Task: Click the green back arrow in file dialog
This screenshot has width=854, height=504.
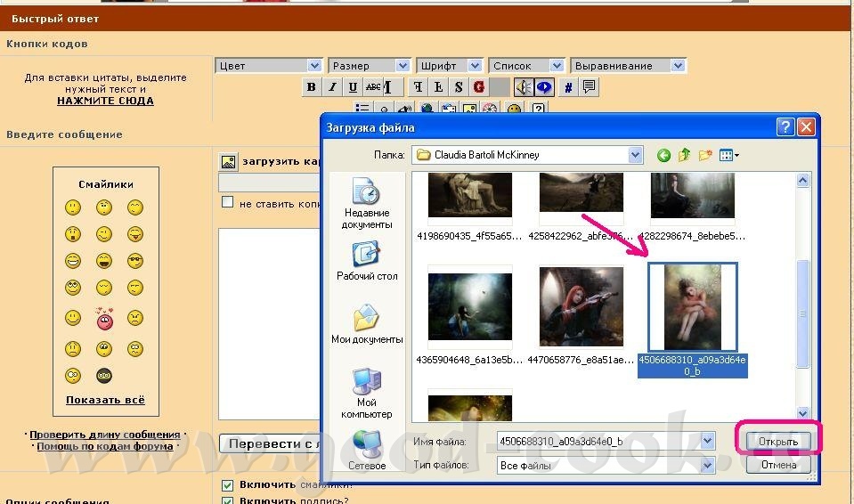Action: 663,155
